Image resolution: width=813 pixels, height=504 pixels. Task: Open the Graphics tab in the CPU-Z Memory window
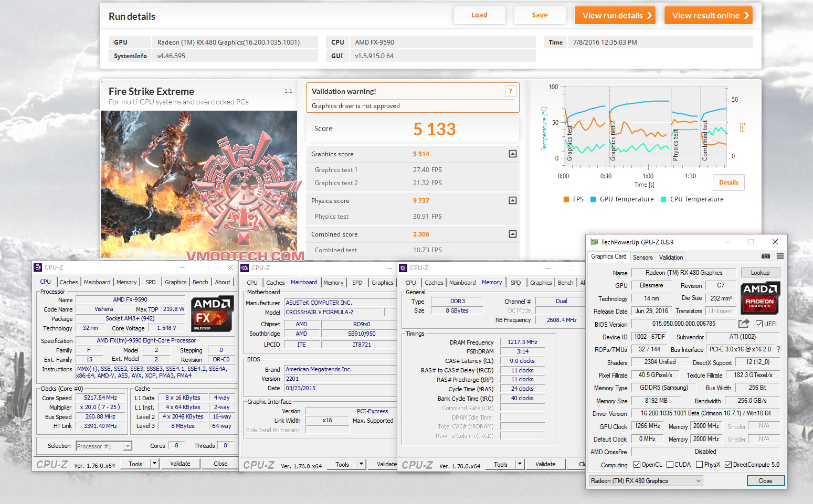[541, 283]
